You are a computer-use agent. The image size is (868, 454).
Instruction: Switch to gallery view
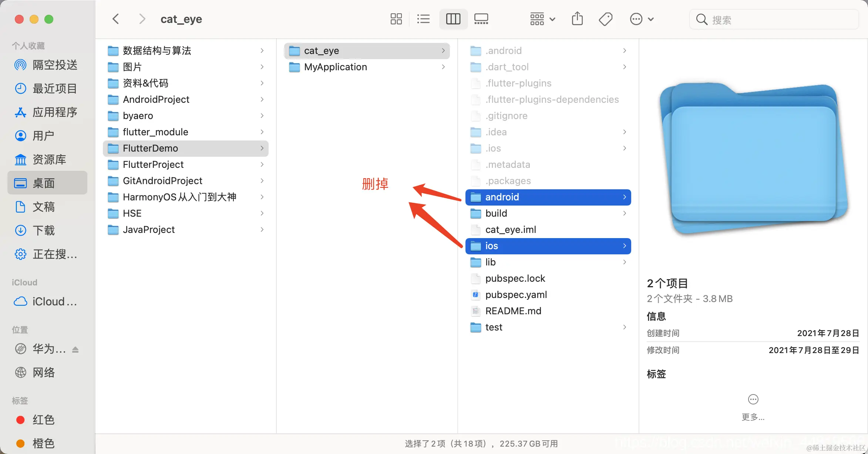[481, 19]
